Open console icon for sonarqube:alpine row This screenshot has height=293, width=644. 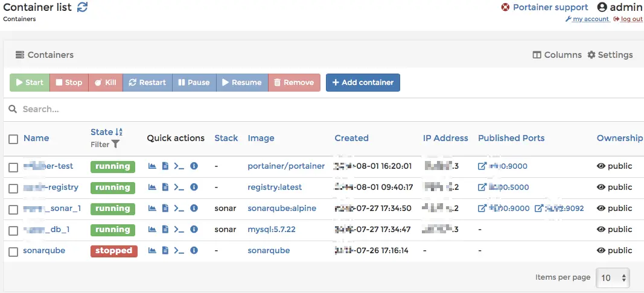(x=179, y=208)
